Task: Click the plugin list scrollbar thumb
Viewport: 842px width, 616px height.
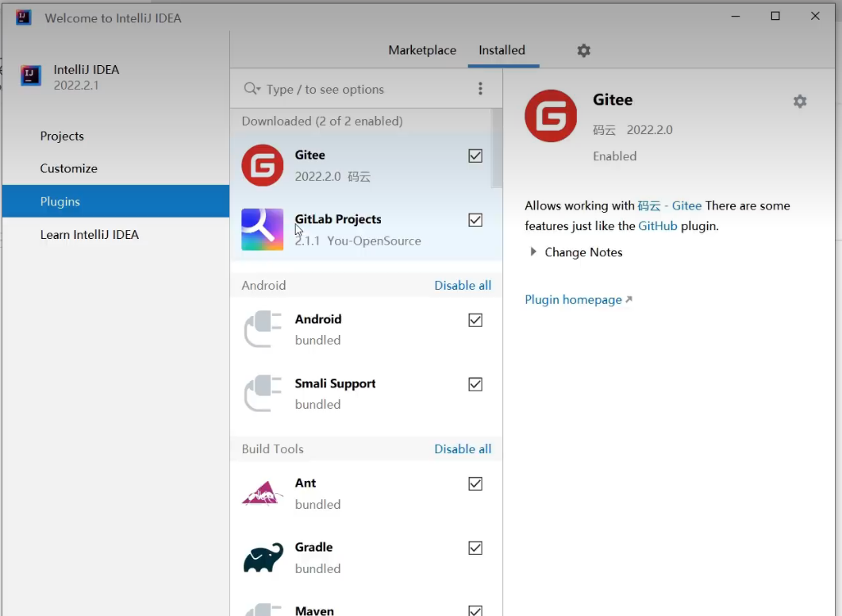Action: (x=497, y=148)
